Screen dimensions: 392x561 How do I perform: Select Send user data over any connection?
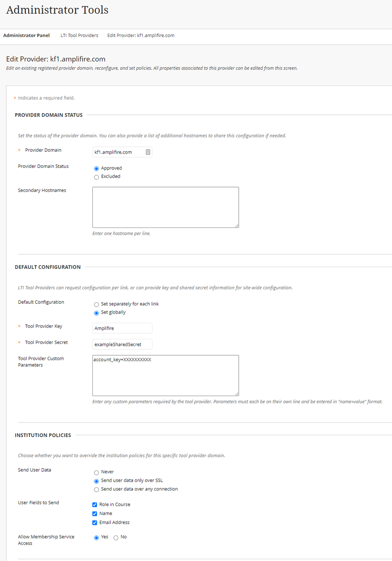(x=96, y=489)
